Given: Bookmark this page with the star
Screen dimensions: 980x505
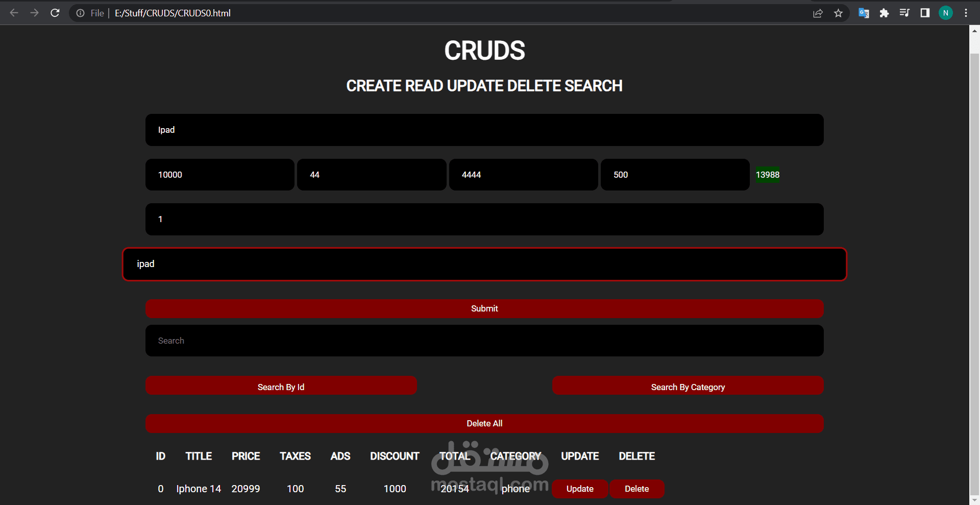Looking at the screenshot, I should [x=839, y=13].
